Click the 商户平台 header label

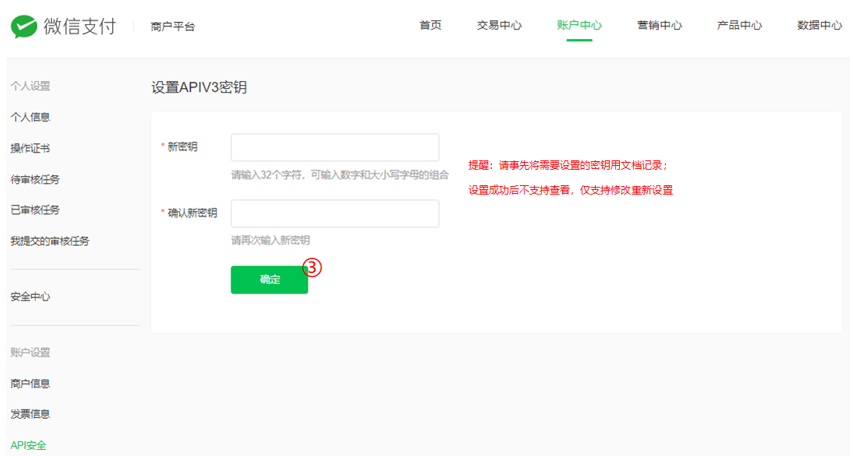[172, 27]
